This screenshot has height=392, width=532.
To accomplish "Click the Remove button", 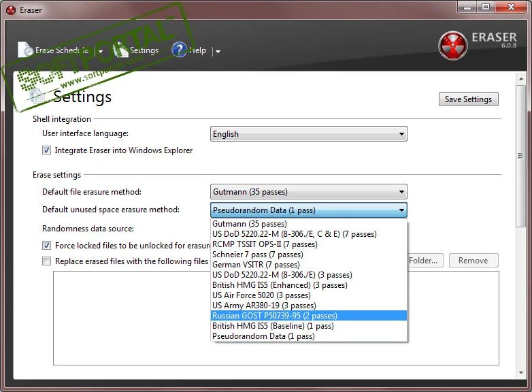I will coord(473,261).
